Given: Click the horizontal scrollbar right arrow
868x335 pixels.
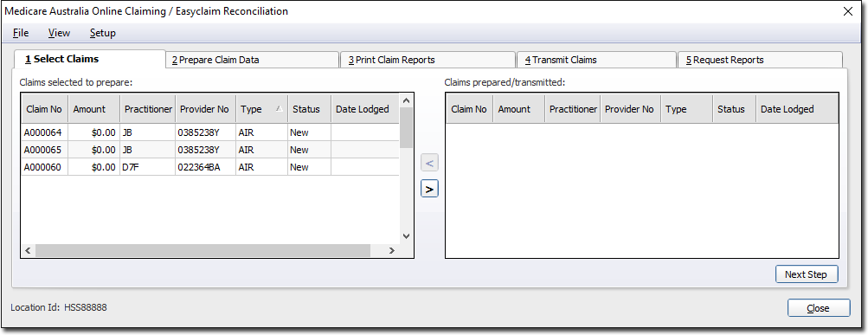Looking at the screenshot, I should coord(392,250).
